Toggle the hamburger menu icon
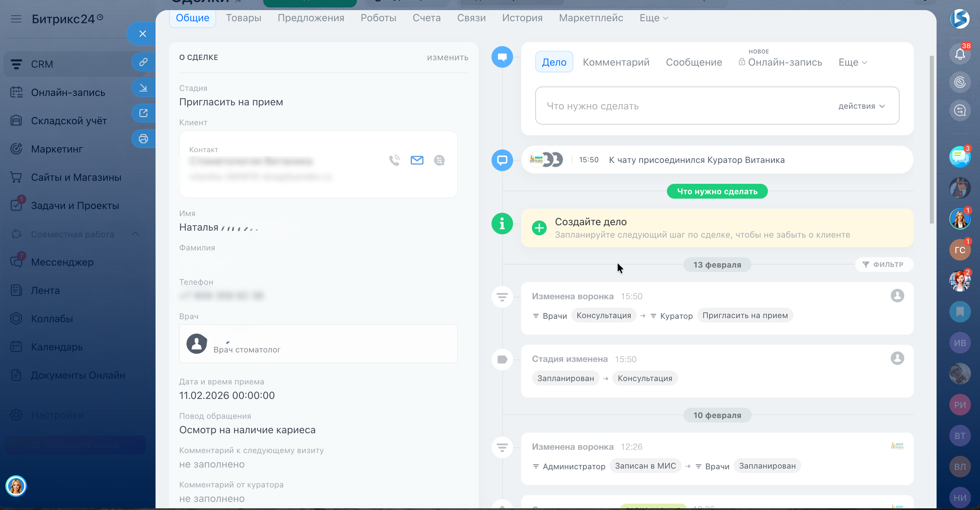 click(x=16, y=19)
